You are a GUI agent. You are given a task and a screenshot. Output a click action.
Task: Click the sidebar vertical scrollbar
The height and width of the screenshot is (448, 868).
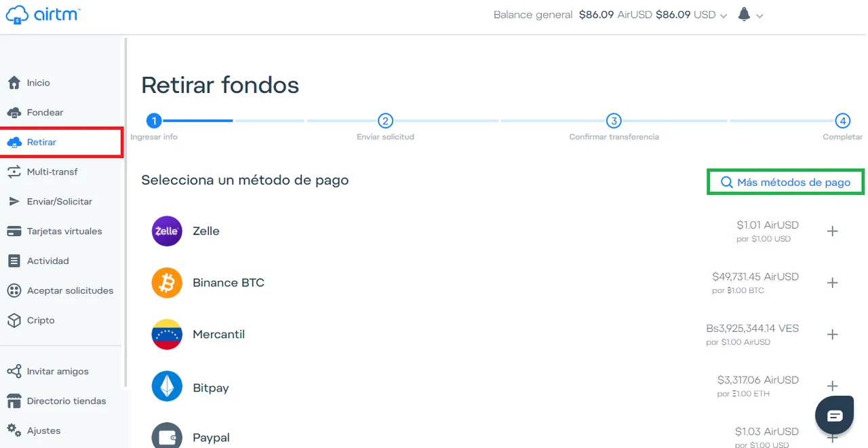point(125,212)
